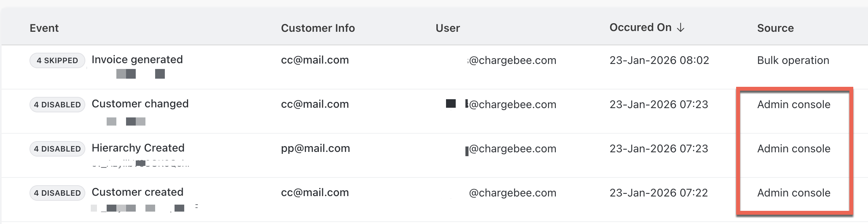Viewport: 868px width, 224px height.
Task: Click the Customer Info column header
Action: [x=318, y=28]
